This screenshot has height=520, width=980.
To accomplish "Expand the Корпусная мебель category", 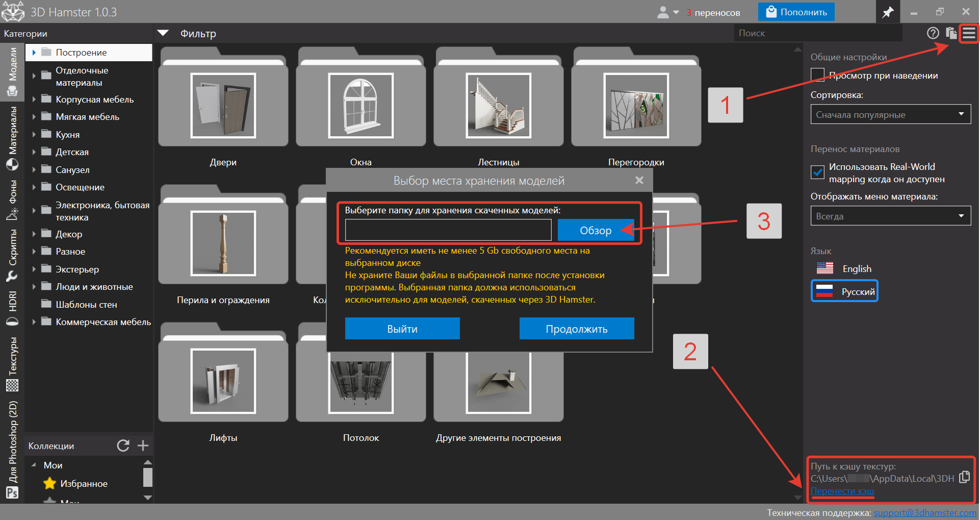I will pyautogui.click(x=34, y=99).
